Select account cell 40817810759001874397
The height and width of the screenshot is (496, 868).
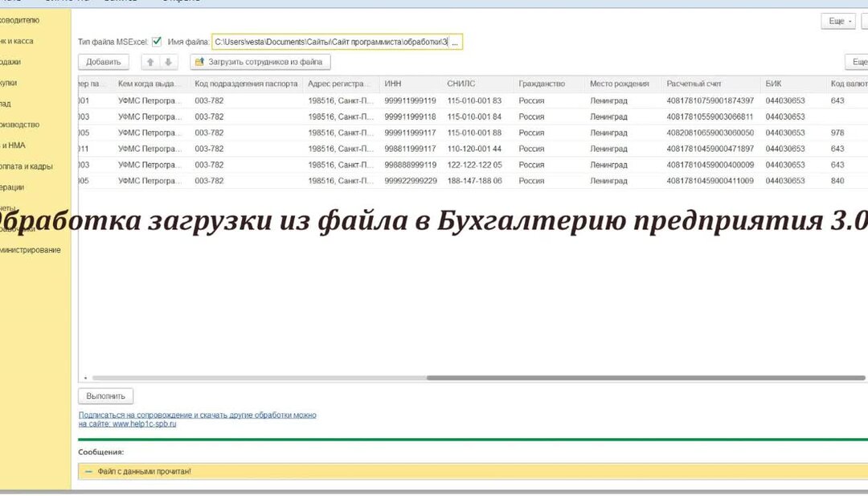point(711,100)
